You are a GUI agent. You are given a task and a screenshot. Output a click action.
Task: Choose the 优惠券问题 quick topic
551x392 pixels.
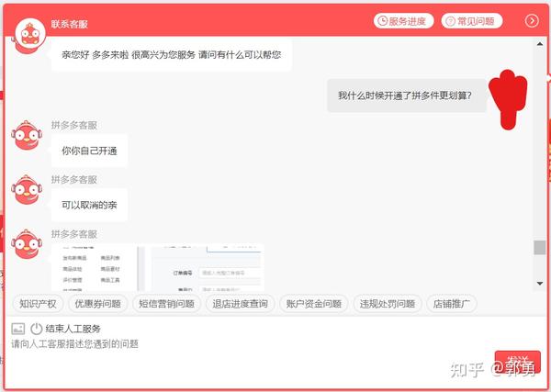[97, 304]
